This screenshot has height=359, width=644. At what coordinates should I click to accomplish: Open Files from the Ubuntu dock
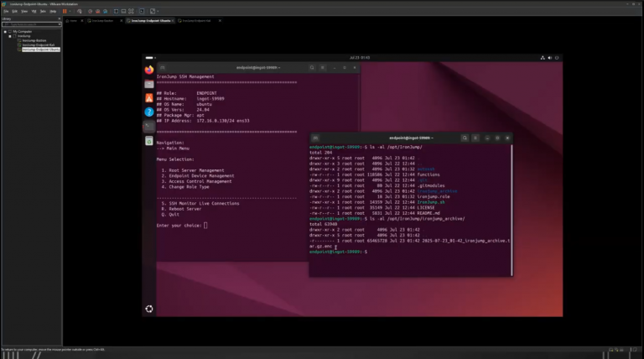pyautogui.click(x=149, y=84)
